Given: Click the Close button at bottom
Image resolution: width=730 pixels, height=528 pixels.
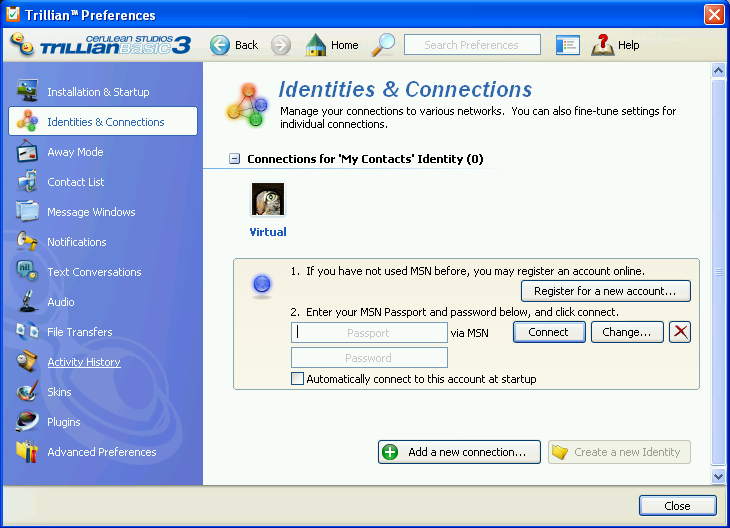Looking at the screenshot, I should click(677, 506).
